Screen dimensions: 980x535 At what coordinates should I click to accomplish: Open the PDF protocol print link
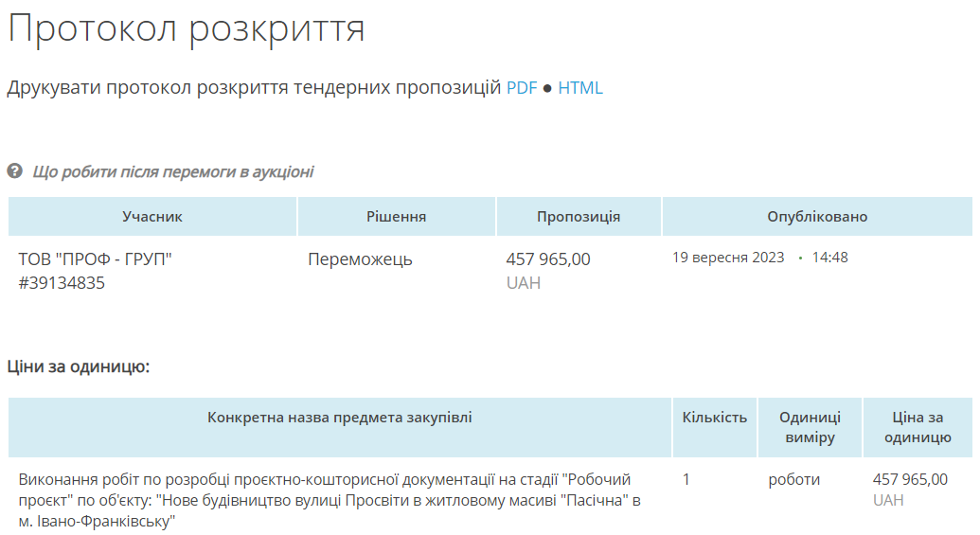tap(522, 87)
